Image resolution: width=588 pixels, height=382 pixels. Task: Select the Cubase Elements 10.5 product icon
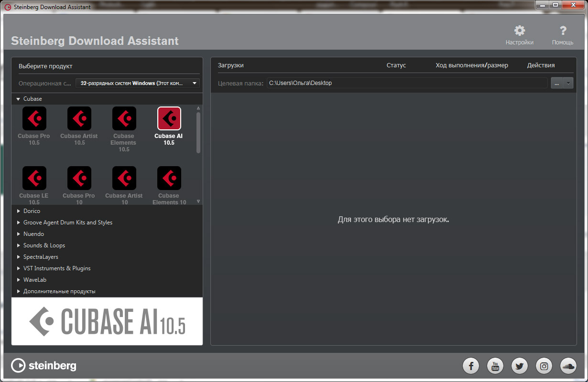pos(124,118)
